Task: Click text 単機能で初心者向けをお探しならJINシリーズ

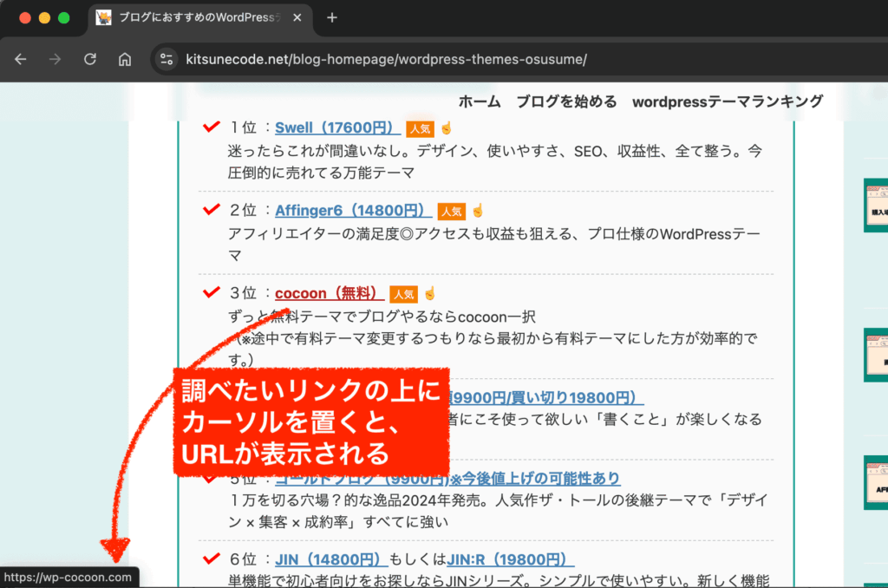Action: pyautogui.click(x=376, y=581)
